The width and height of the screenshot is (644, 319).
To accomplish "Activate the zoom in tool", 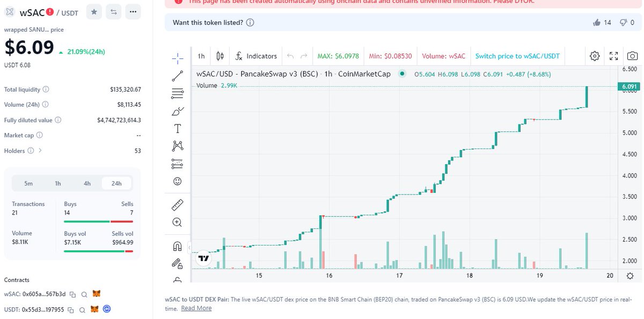I will (178, 222).
